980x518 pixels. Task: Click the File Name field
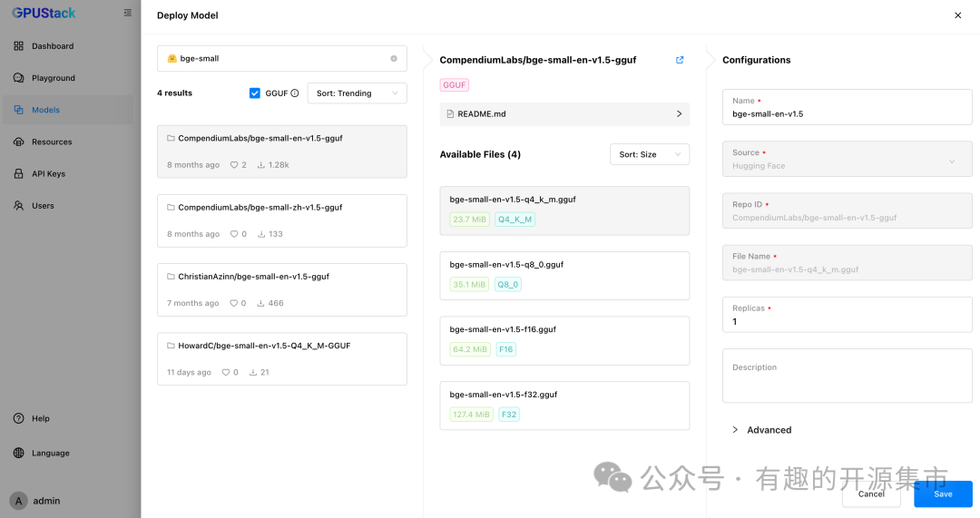click(x=847, y=262)
